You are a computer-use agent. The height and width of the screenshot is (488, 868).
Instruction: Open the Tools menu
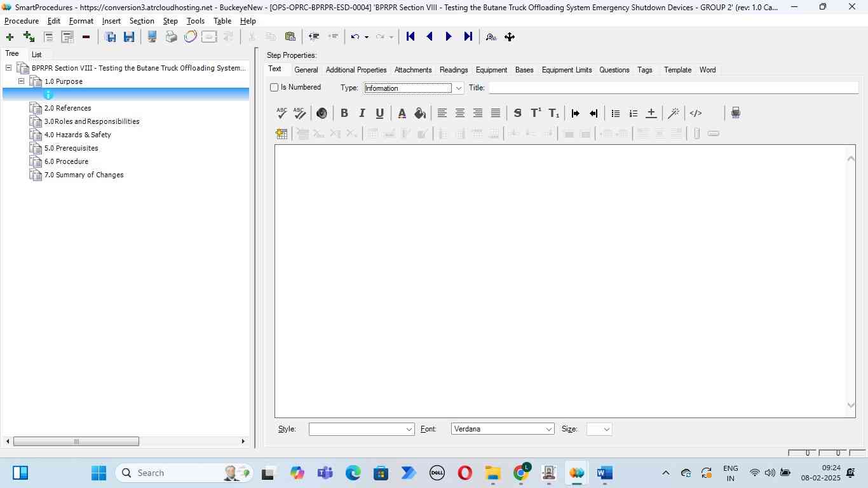(x=196, y=21)
